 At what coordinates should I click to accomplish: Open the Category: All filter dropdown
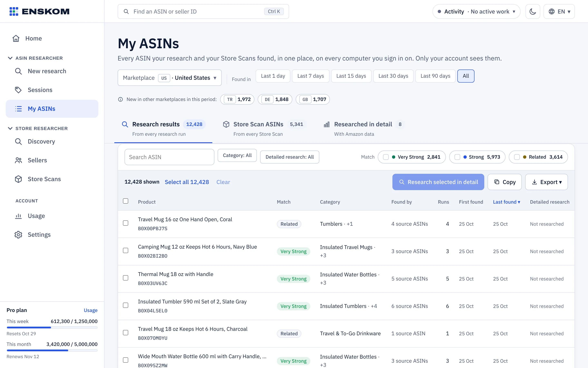pos(237,155)
